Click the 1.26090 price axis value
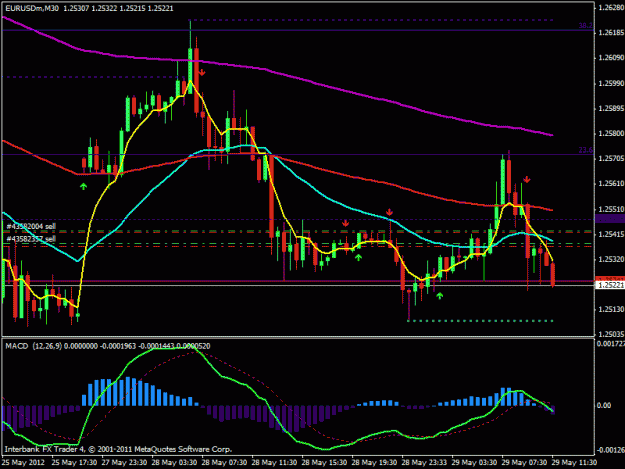The height and width of the screenshot is (469, 625). (611, 58)
